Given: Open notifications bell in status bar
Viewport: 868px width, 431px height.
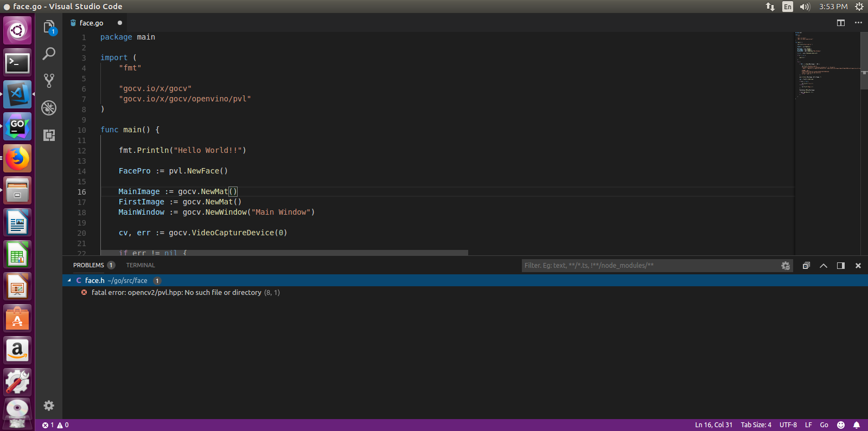Looking at the screenshot, I should [x=857, y=425].
